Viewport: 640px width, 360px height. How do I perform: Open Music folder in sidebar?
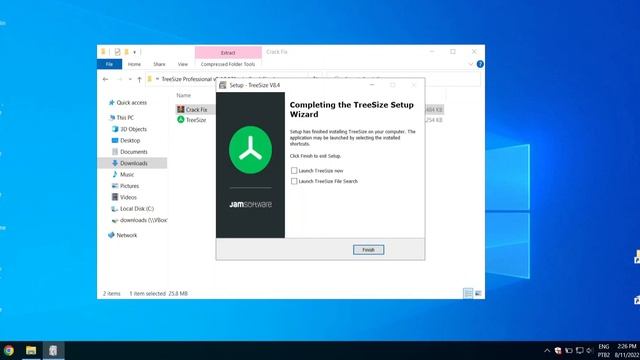tap(127, 174)
